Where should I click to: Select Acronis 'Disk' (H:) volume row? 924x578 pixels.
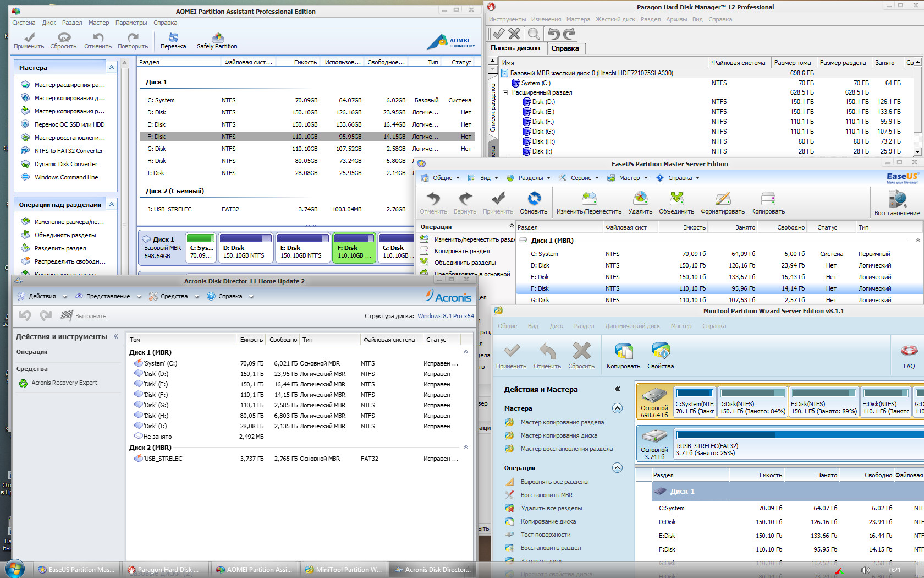pyautogui.click(x=300, y=416)
